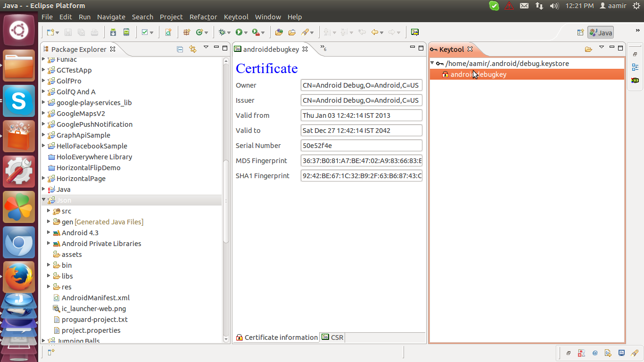Expand the GolfPro project node
Image resolution: width=644 pixels, height=362 pixels.
pos(44,81)
